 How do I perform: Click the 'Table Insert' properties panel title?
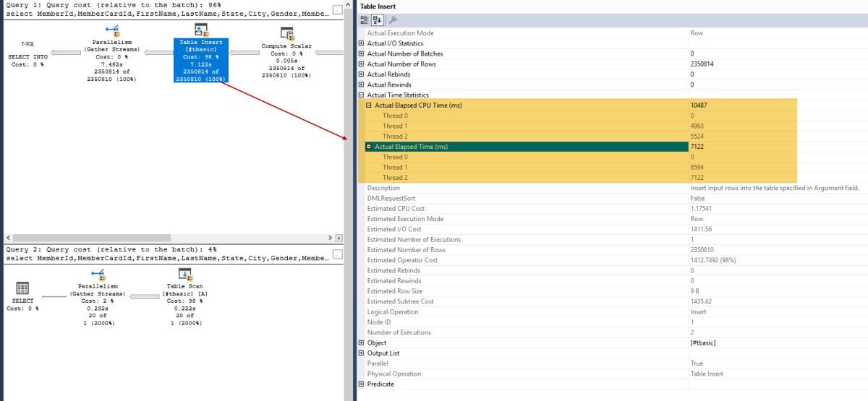(x=378, y=7)
